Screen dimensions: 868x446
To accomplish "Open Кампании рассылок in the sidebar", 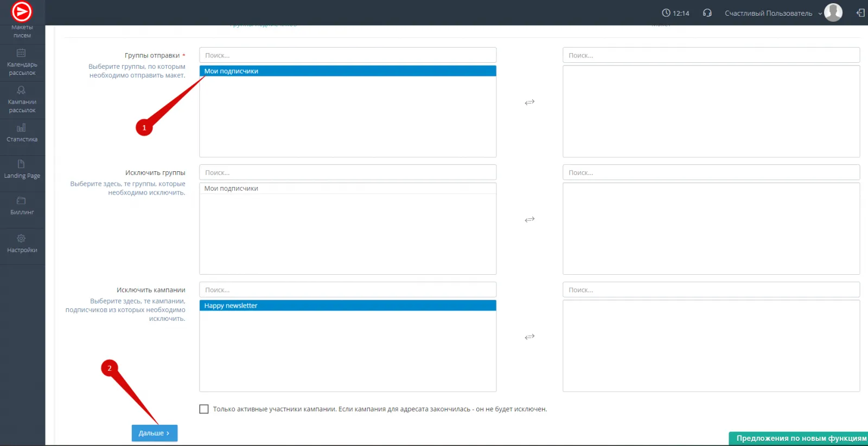I will [x=22, y=99].
